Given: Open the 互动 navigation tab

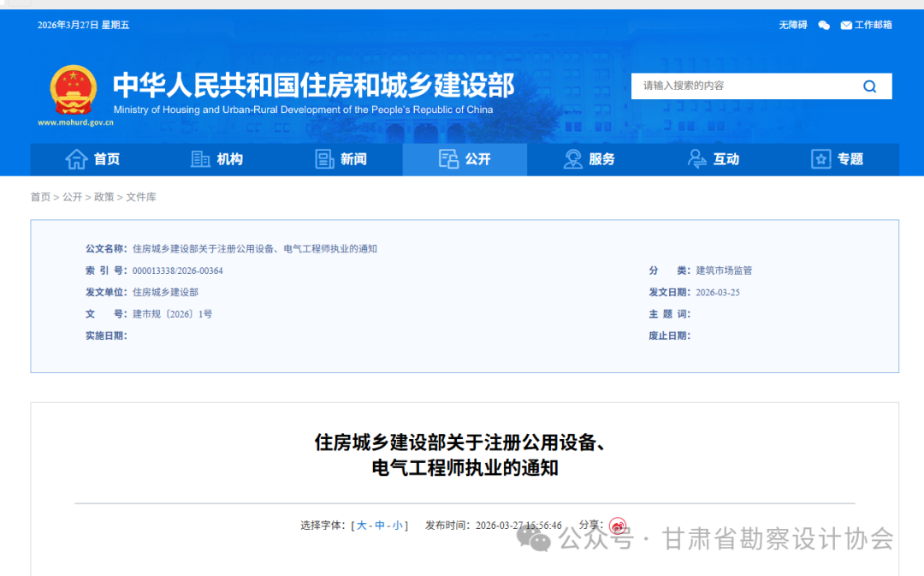Looking at the screenshot, I should [713, 159].
